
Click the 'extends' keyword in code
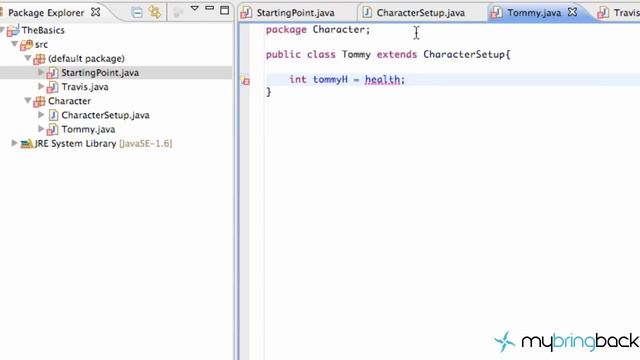click(x=397, y=54)
